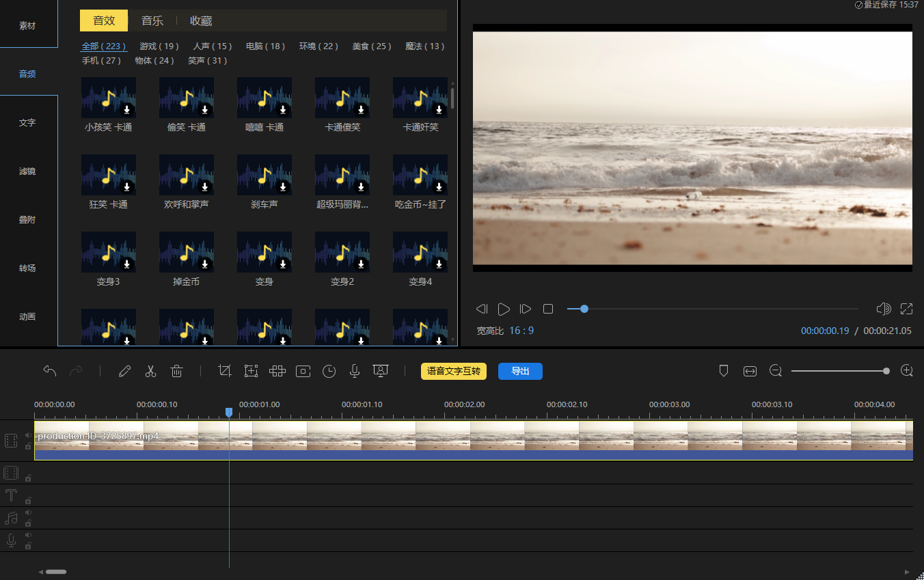Filter sounds by 魔法 ( 13 )
Image resolution: width=924 pixels, height=580 pixels.
tap(425, 46)
